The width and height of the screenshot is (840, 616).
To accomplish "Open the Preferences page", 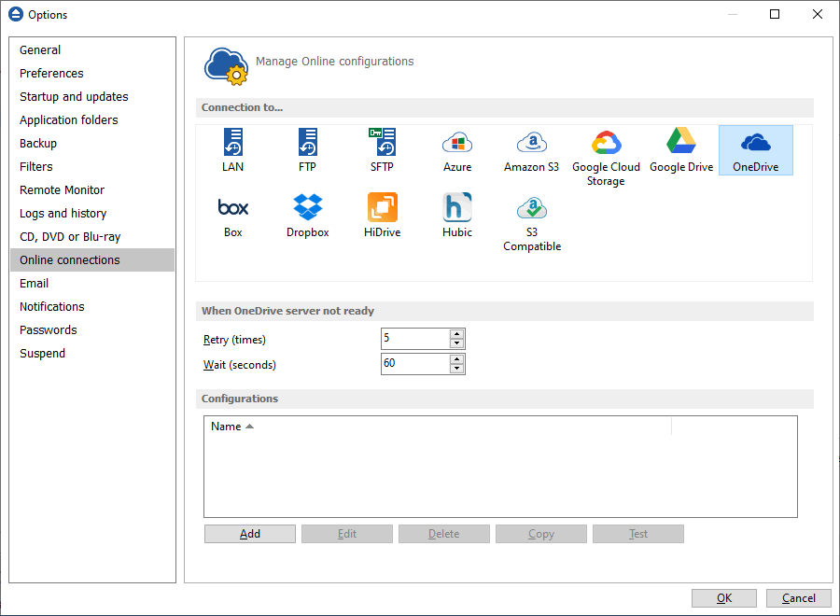I will click(92, 74).
